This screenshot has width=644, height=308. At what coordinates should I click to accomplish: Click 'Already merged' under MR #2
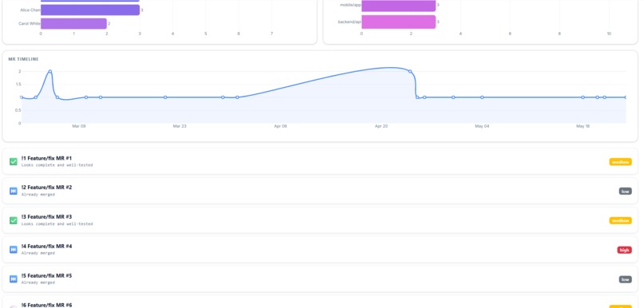(38, 195)
